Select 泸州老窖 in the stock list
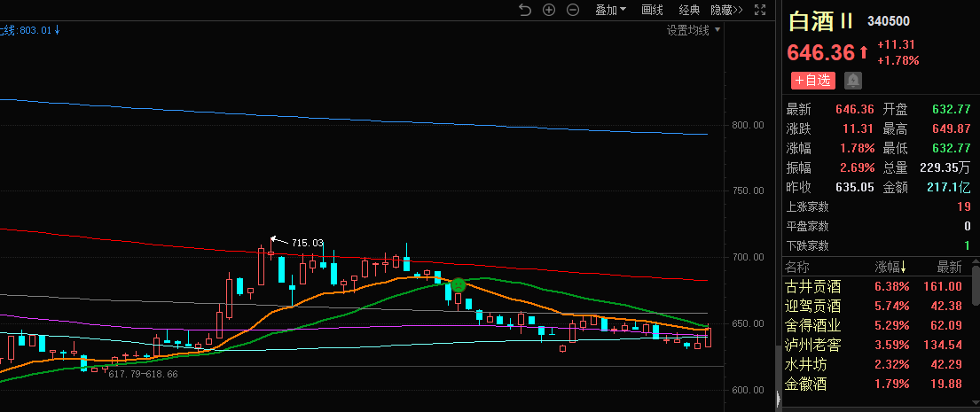Viewport: 980px width, 412px height. 813,345
